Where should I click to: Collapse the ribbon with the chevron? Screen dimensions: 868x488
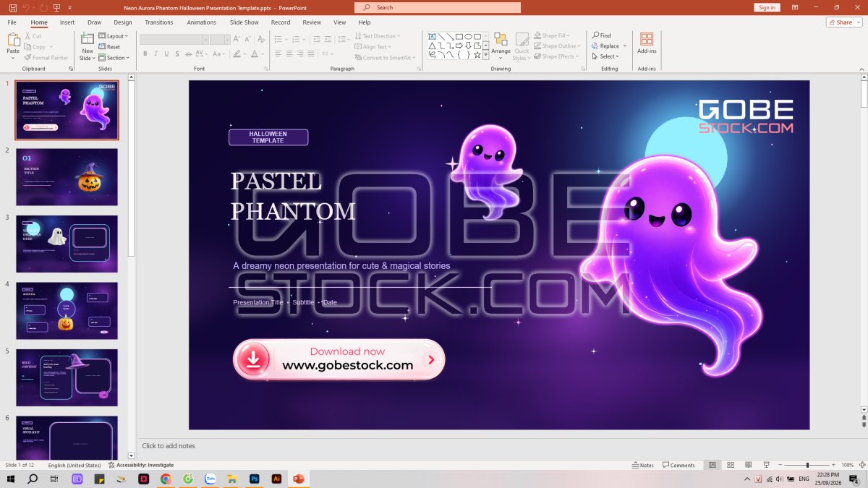coord(861,69)
